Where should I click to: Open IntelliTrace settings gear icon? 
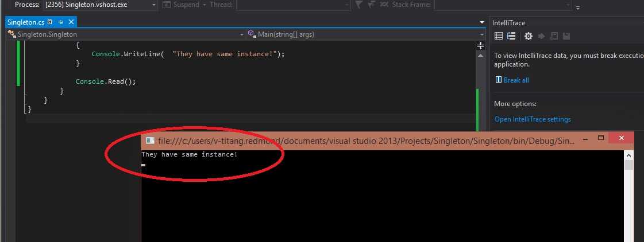click(x=528, y=36)
